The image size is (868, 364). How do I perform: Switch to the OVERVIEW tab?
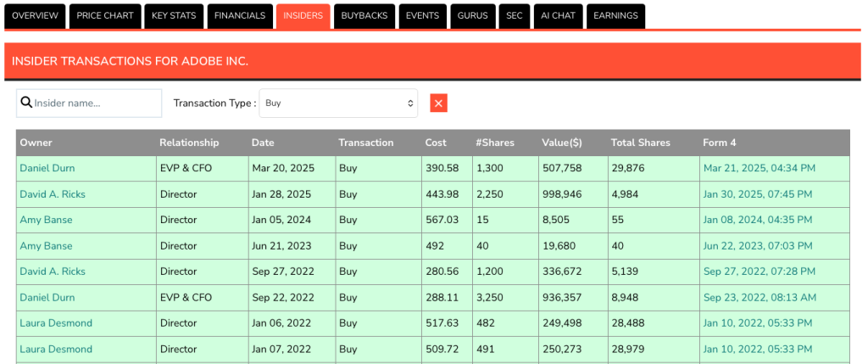35,15
